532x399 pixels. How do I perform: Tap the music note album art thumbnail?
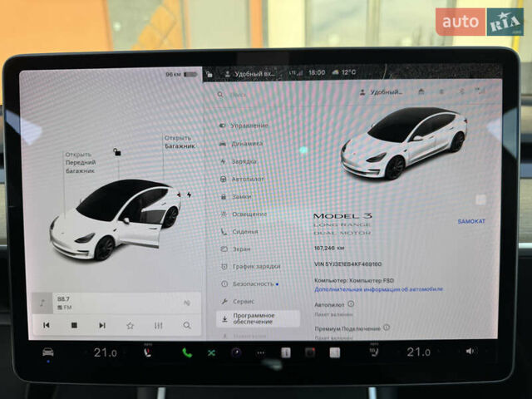pyautogui.click(x=42, y=303)
